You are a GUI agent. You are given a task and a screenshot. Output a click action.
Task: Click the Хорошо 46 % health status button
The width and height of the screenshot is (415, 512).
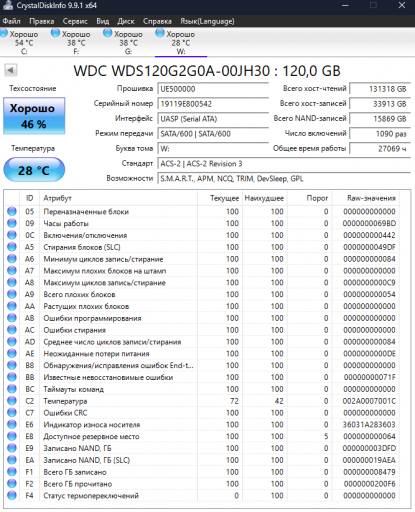tap(34, 116)
